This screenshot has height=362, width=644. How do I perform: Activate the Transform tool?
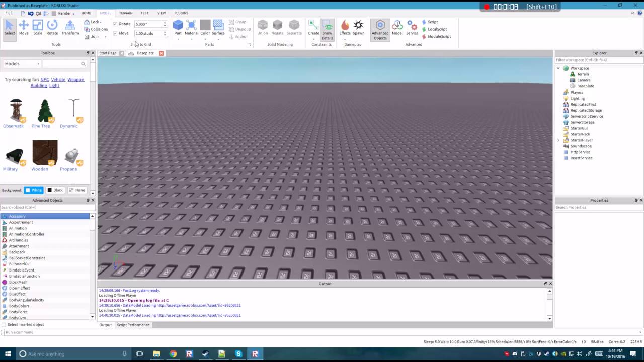coord(70,28)
